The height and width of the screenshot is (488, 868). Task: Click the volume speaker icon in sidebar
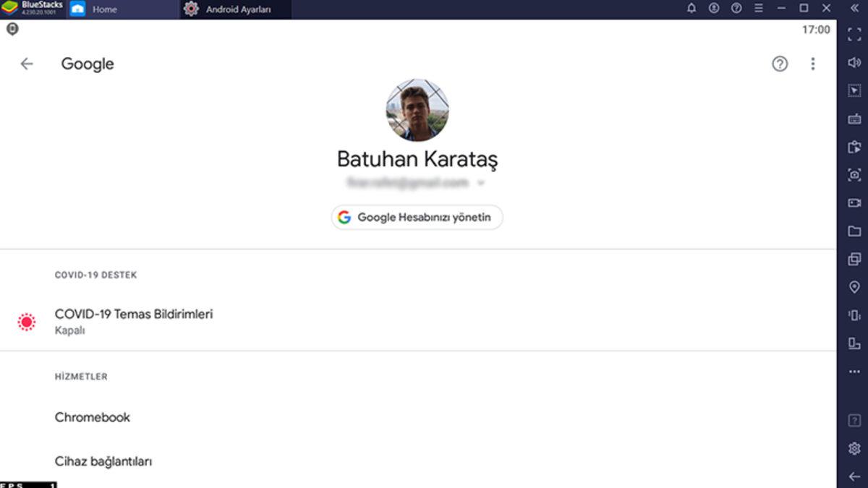pos(854,63)
